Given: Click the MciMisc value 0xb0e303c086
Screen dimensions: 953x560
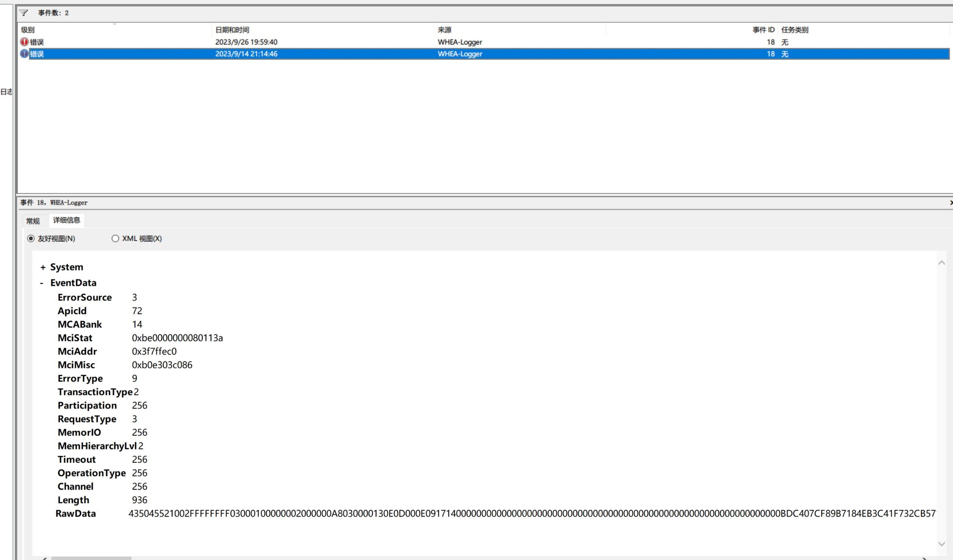Looking at the screenshot, I should click(x=162, y=365).
